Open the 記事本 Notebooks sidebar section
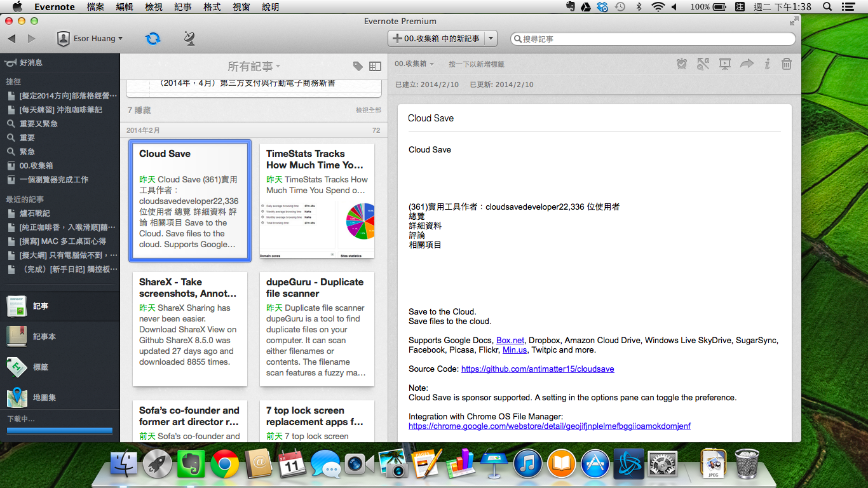The image size is (868, 488). 60,337
